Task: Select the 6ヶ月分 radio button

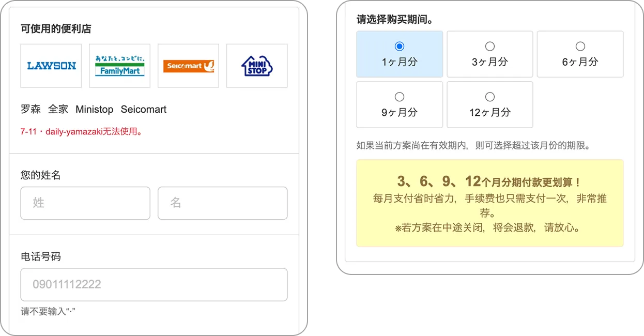Action: point(580,46)
